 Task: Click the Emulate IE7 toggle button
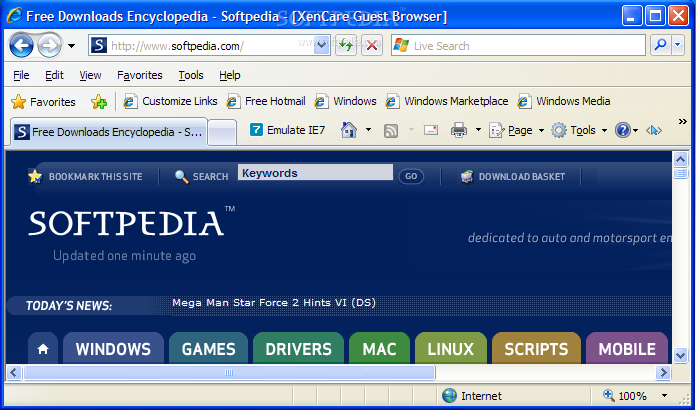pyautogui.click(x=287, y=130)
